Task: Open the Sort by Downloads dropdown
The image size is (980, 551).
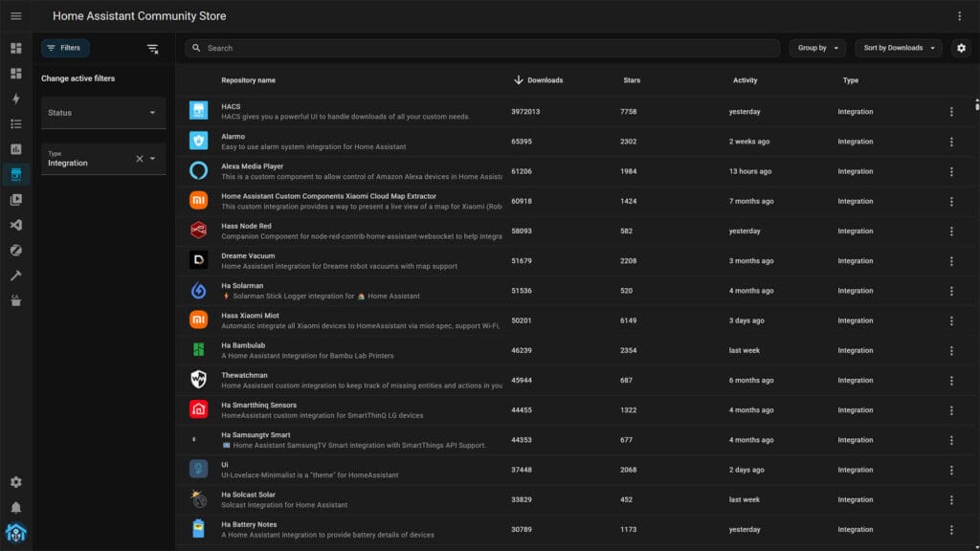Action: coord(898,48)
